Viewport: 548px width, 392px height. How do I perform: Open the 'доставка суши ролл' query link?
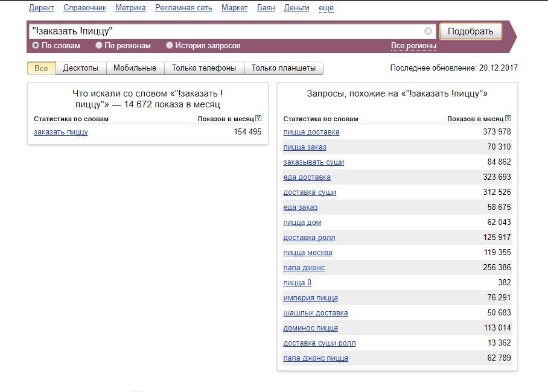(x=319, y=343)
